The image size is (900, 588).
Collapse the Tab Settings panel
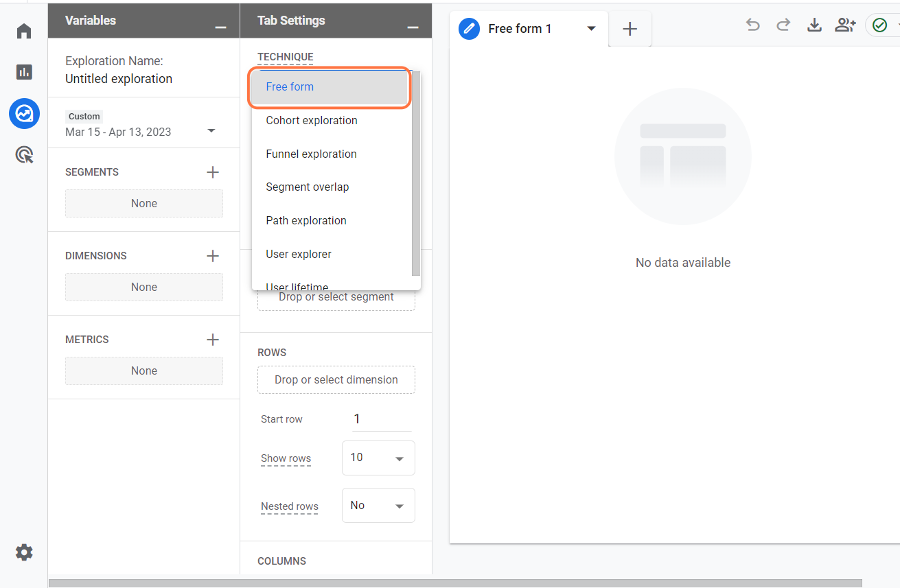tap(413, 27)
